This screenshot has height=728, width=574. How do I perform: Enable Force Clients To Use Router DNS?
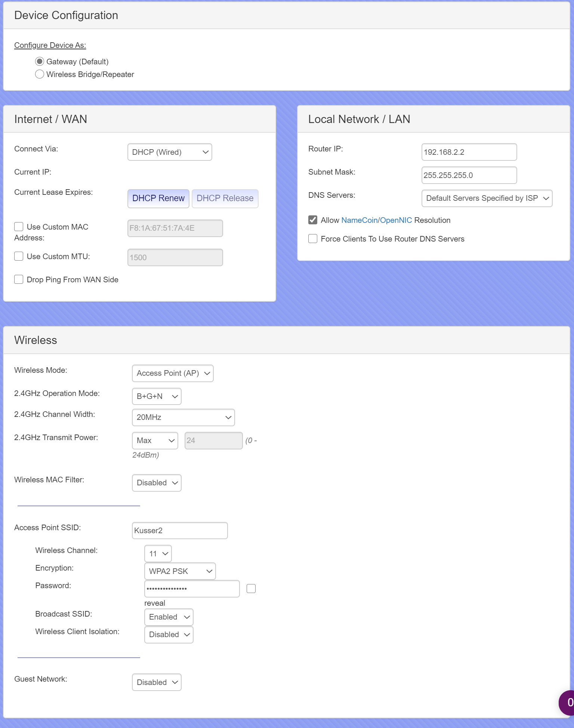click(x=313, y=239)
